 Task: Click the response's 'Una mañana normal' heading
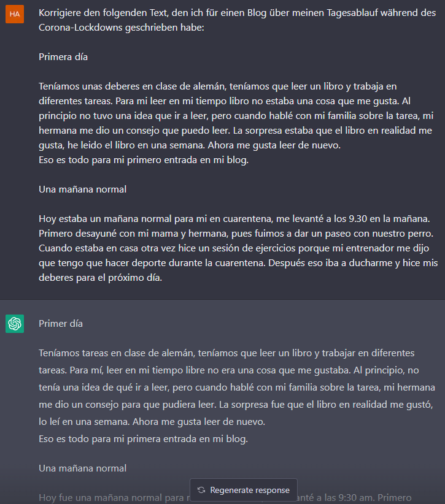pos(82,468)
